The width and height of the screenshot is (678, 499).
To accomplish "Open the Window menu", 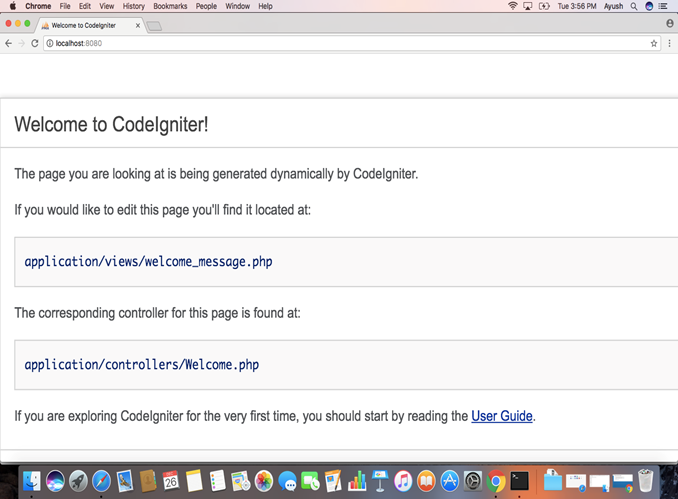I will click(x=237, y=6).
